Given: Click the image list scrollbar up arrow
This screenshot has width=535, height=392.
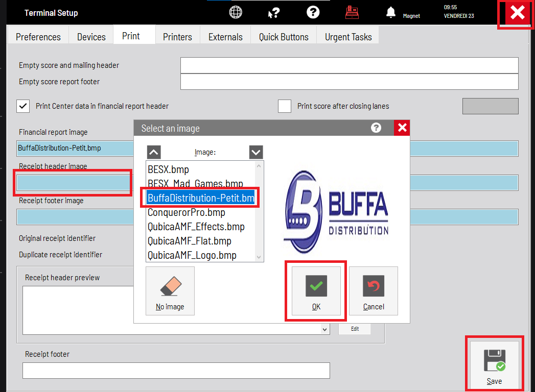Looking at the screenshot, I should pyautogui.click(x=259, y=166).
